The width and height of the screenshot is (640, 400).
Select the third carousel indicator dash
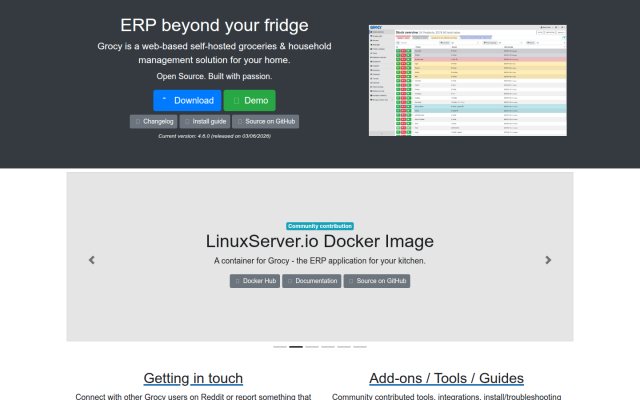tap(312, 347)
